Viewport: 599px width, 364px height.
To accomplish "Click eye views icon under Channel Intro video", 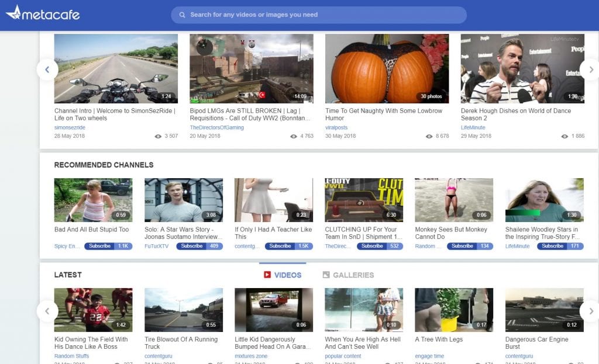I will coord(158,136).
